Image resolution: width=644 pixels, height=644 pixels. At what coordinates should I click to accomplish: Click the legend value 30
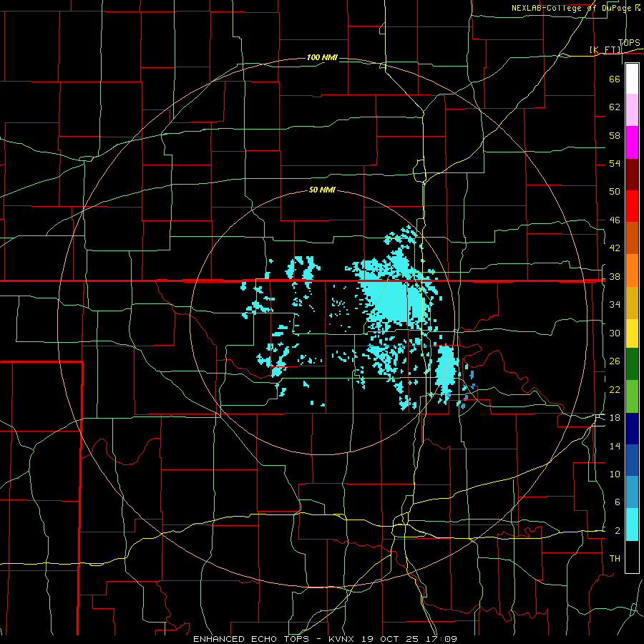pyautogui.click(x=615, y=333)
